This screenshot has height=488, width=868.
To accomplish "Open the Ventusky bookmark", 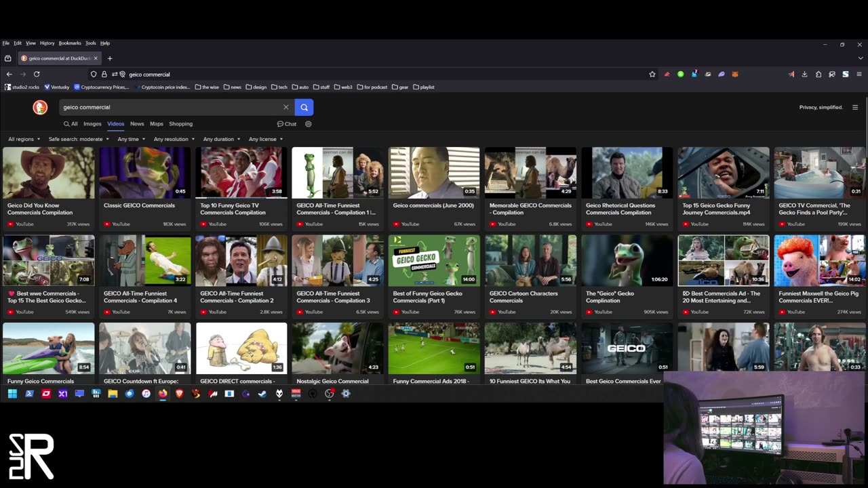I will 56,87.
